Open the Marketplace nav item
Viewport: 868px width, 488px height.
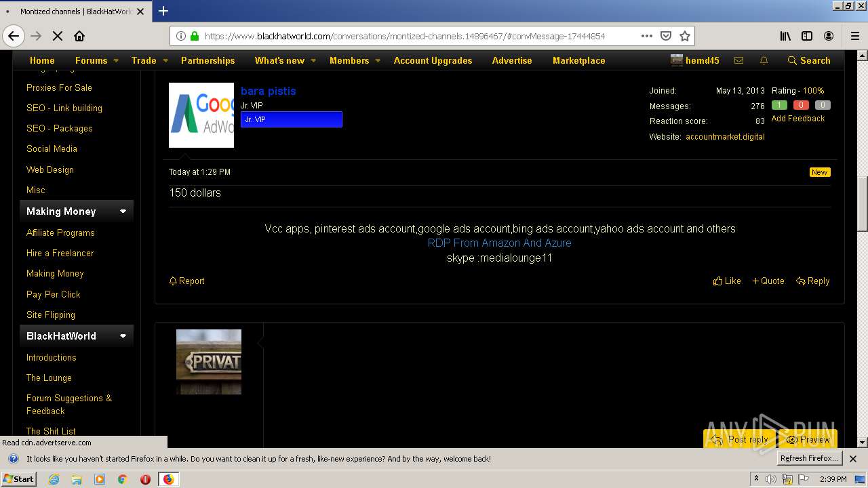point(579,60)
